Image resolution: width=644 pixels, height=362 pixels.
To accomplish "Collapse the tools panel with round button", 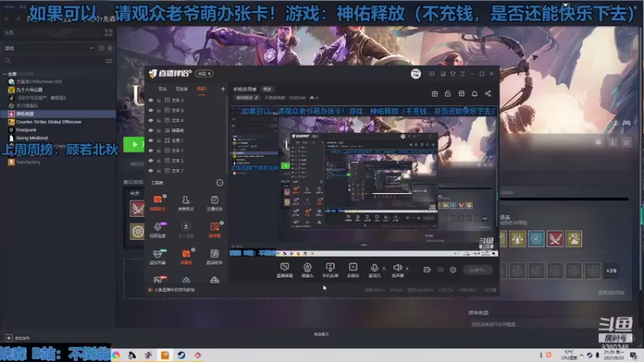I will [220, 183].
